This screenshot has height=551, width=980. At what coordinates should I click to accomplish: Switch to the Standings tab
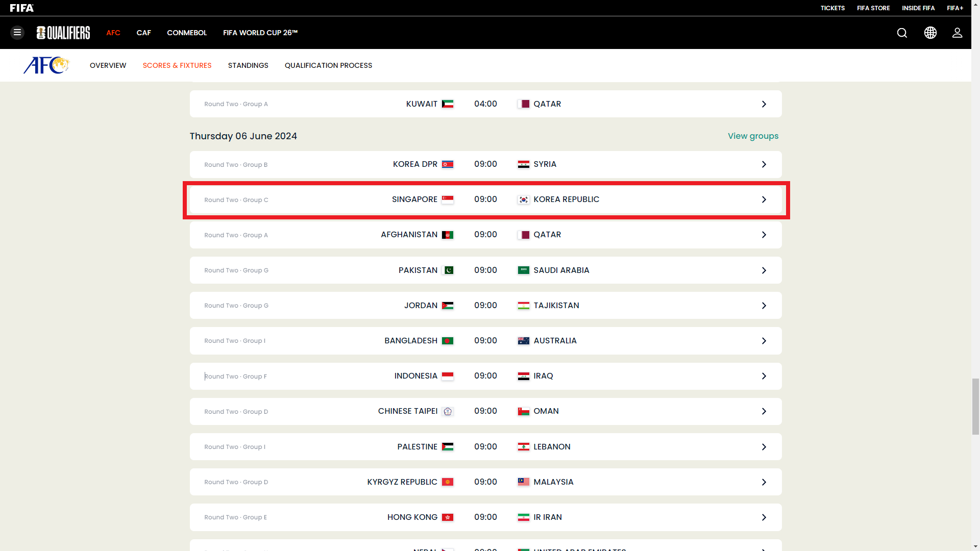coord(248,65)
